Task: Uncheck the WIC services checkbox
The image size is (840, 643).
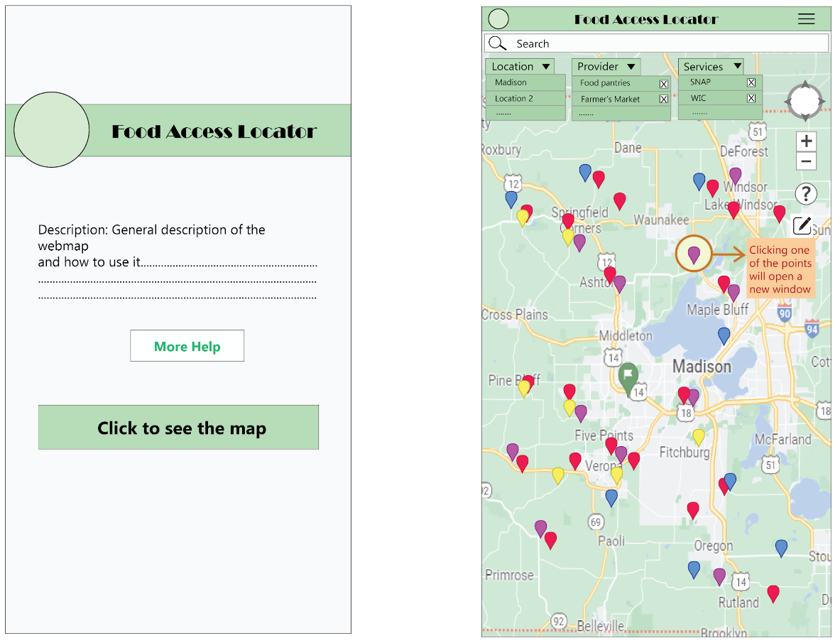Action: pyautogui.click(x=751, y=98)
